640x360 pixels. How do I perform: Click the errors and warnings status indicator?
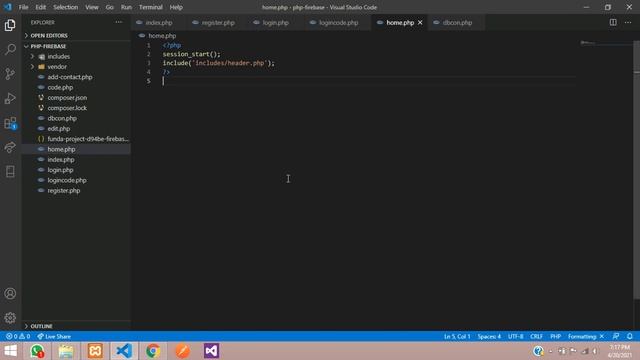(18, 336)
